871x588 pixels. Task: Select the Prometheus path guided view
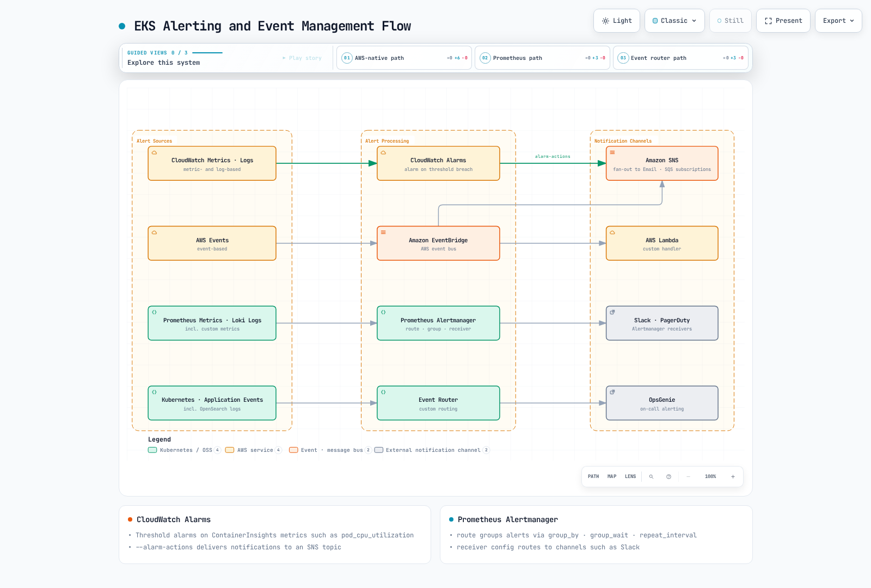coord(542,58)
